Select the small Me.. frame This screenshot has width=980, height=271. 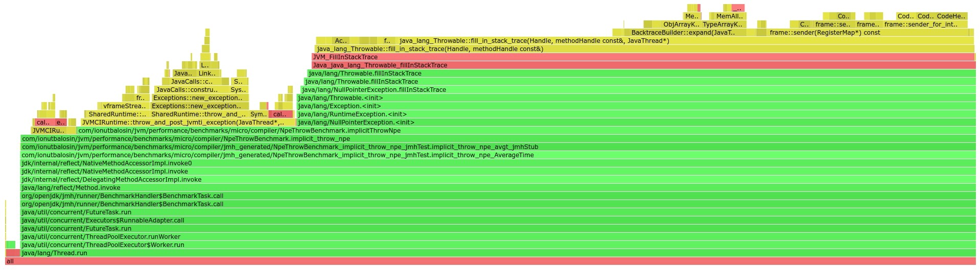pos(692,16)
